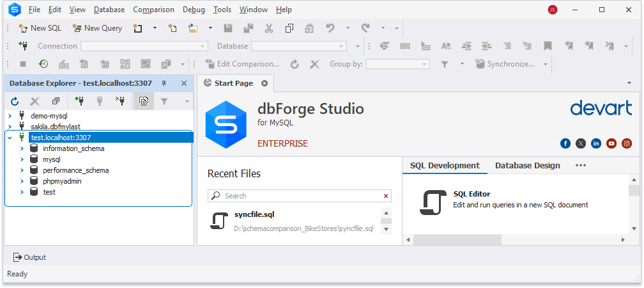Click the next bookmark icon
Viewport: 644px width, 288px height.
(x=589, y=46)
